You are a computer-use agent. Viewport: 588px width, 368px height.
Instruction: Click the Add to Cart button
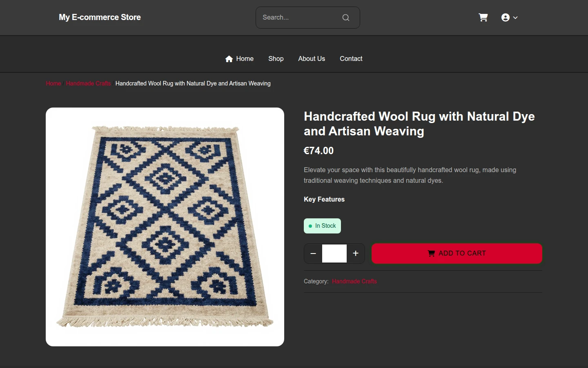coord(457,254)
